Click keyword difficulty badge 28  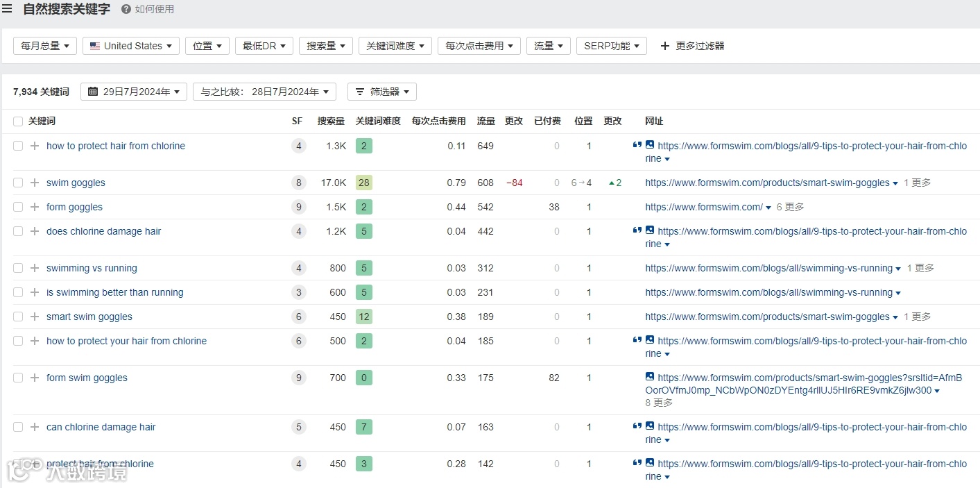(364, 183)
